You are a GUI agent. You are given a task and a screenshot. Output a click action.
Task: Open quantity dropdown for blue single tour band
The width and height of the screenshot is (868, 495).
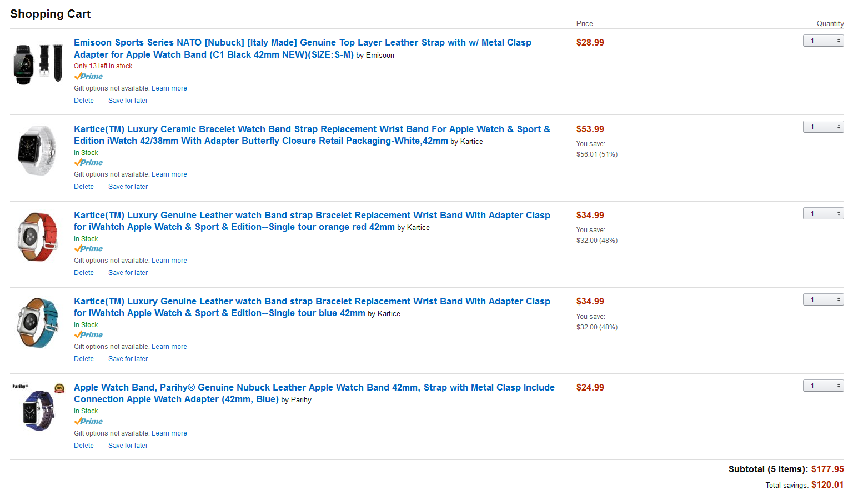point(823,299)
